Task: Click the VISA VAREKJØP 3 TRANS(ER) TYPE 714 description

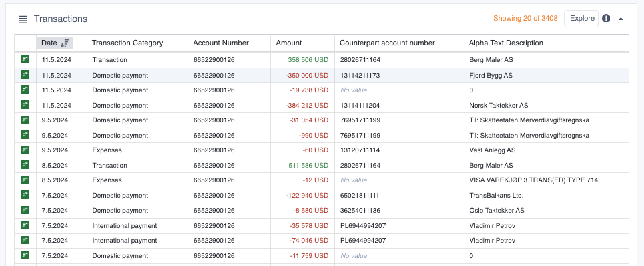Action: (x=533, y=180)
